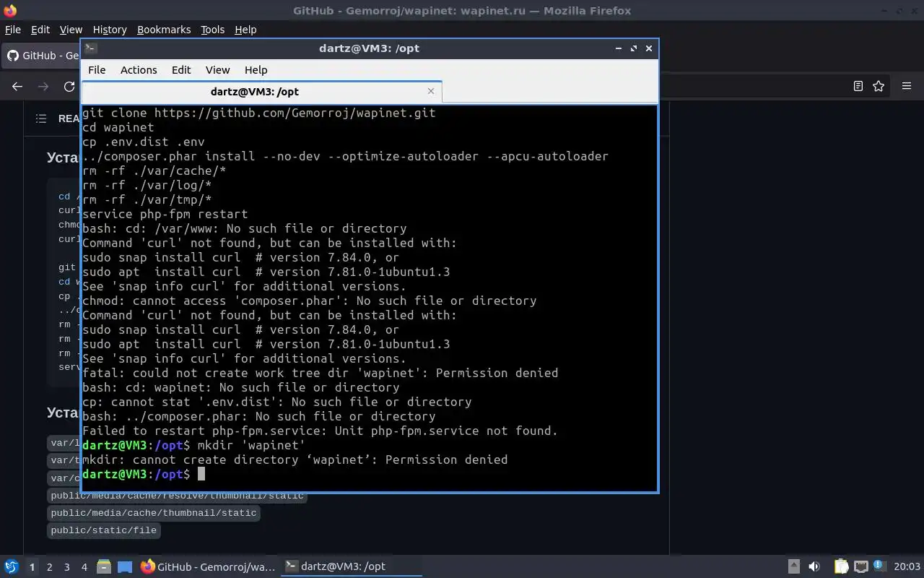Open the wired network tray icon
This screenshot has height=578, width=924.
860,566
